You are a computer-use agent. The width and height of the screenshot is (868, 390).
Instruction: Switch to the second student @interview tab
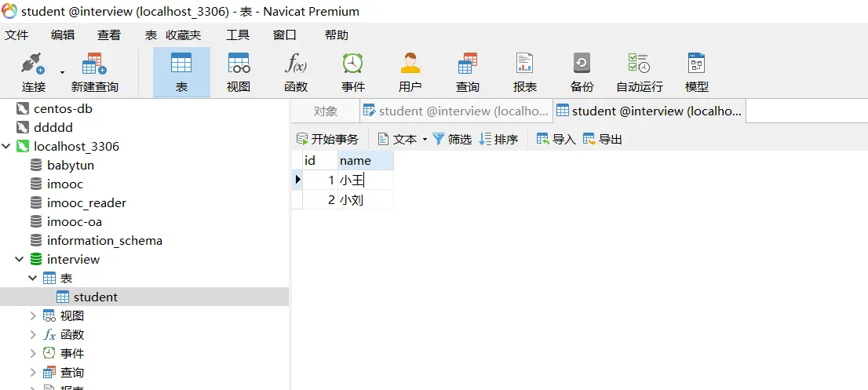point(649,111)
